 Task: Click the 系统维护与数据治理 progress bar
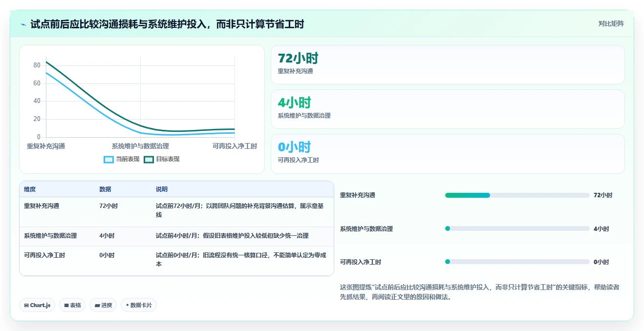pos(517,228)
